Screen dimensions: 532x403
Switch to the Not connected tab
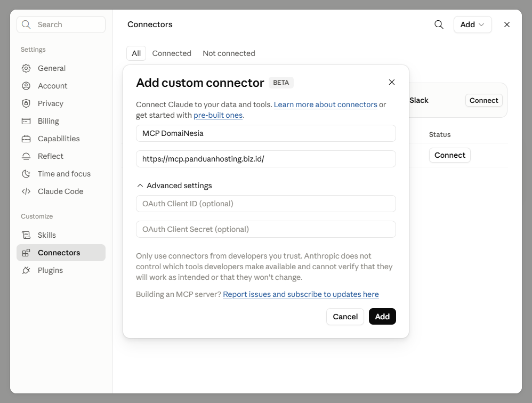pyautogui.click(x=229, y=53)
